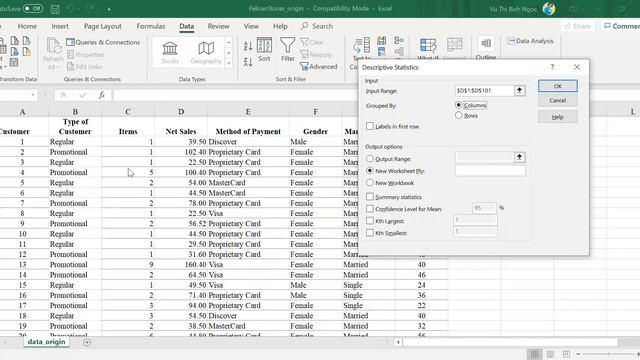
Task: Open the Formulas tab
Action: coord(151,26)
